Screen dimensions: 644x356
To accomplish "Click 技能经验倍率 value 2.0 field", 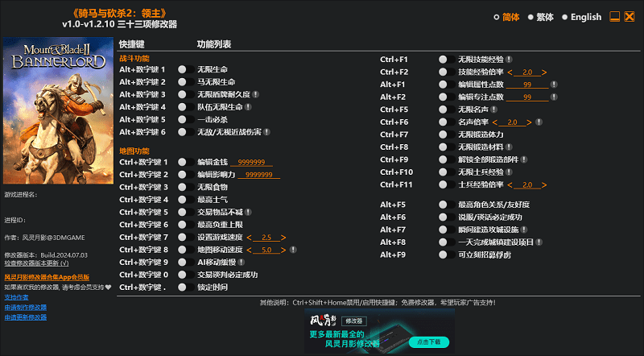I will pos(527,72).
